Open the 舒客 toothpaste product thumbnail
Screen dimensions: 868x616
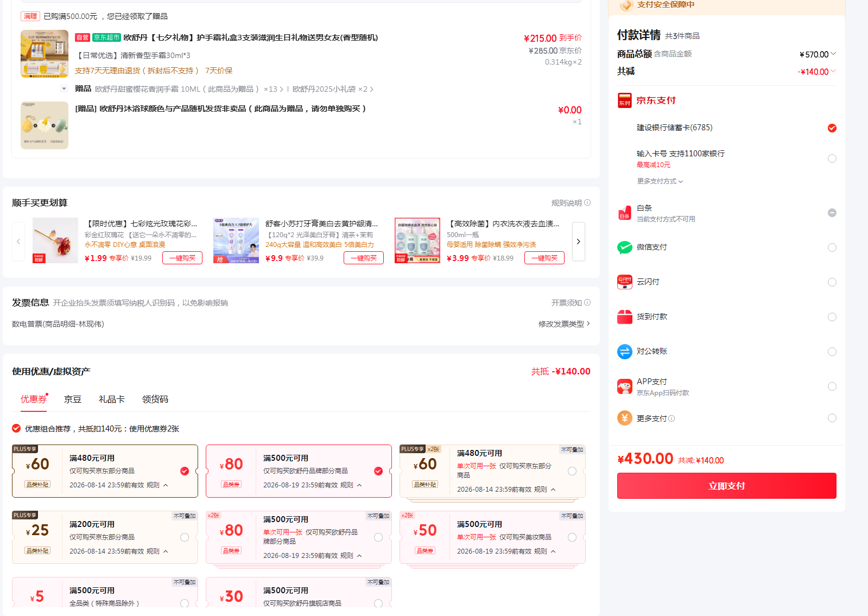[x=236, y=240]
